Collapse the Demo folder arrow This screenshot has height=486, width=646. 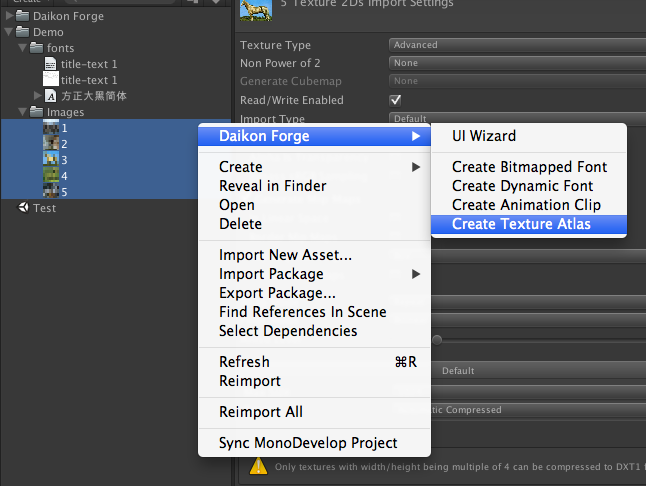pos(8,32)
